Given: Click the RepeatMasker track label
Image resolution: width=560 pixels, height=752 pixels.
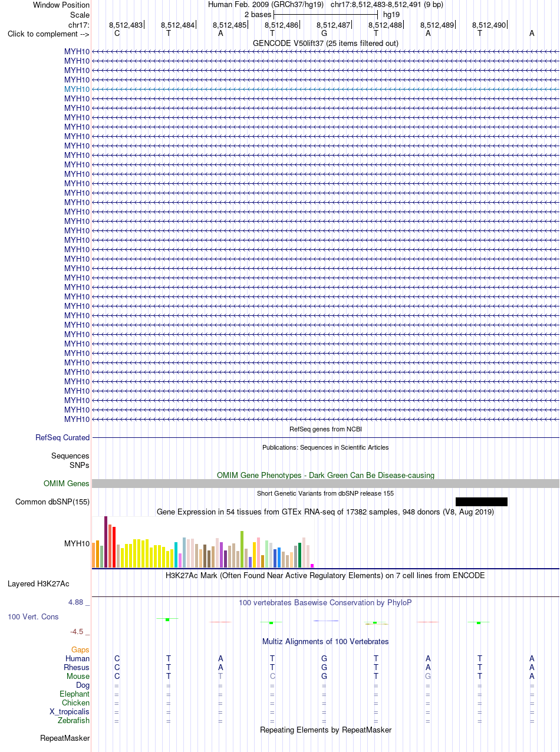Looking at the screenshot, I should click(65, 738).
